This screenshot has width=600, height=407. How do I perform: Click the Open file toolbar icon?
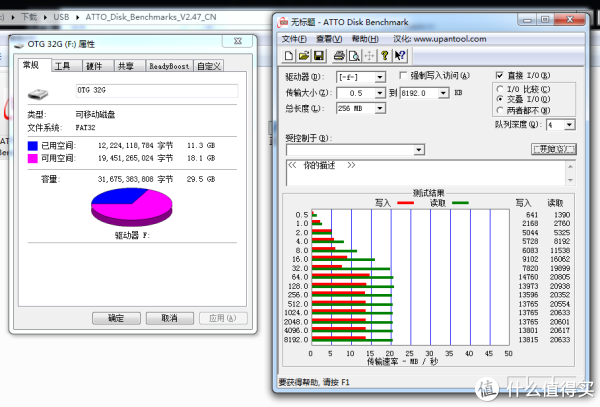tap(304, 56)
